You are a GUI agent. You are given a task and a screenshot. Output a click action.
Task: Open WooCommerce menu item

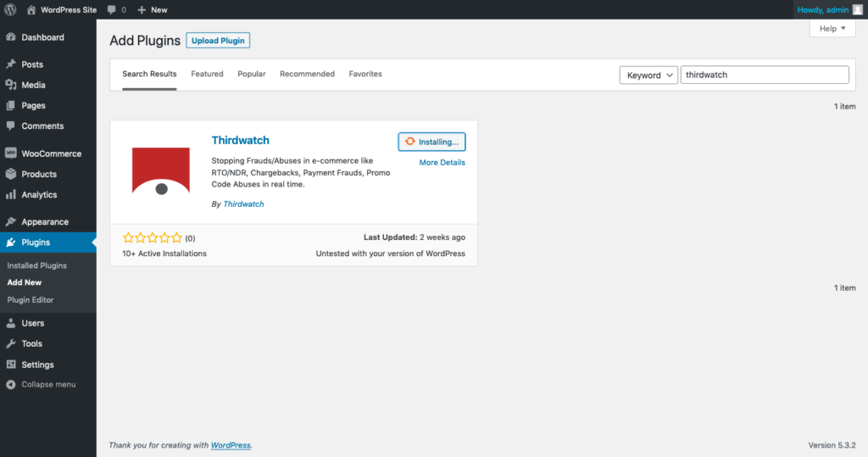point(48,153)
